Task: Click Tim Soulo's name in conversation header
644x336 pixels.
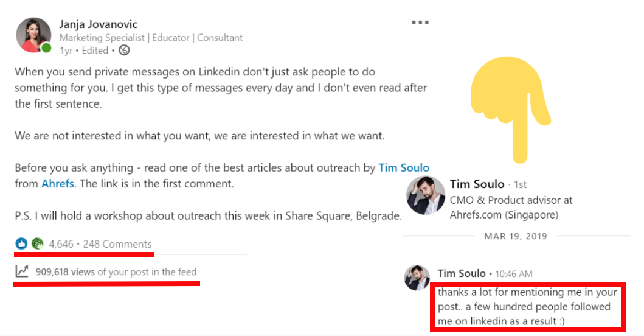Action: tap(477, 184)
